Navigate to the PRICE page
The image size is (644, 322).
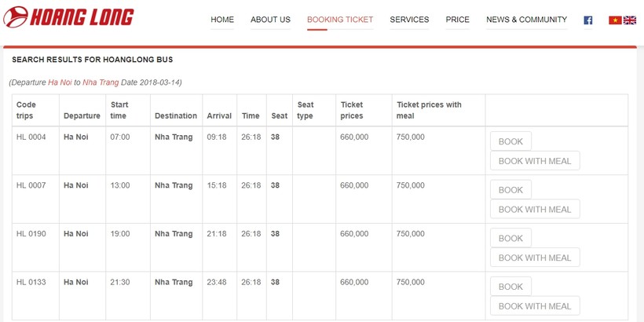click(x=457, y=20)
